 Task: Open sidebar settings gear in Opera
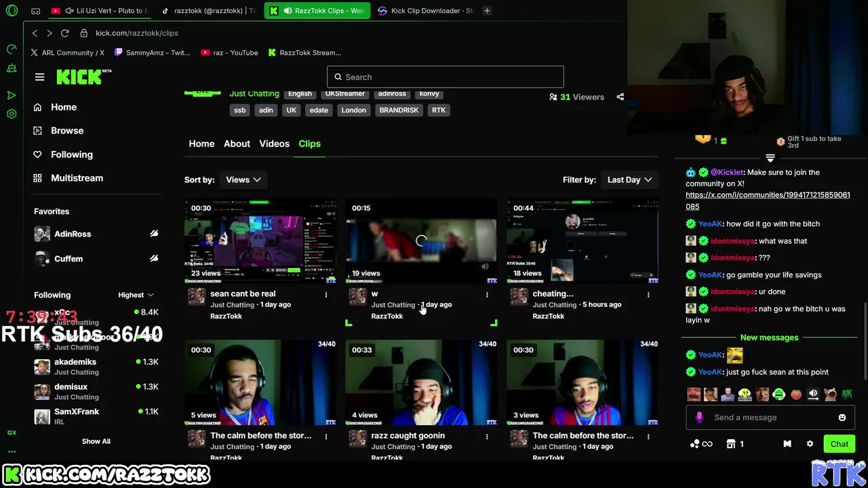pyautogui.click(x=12, y=114)
